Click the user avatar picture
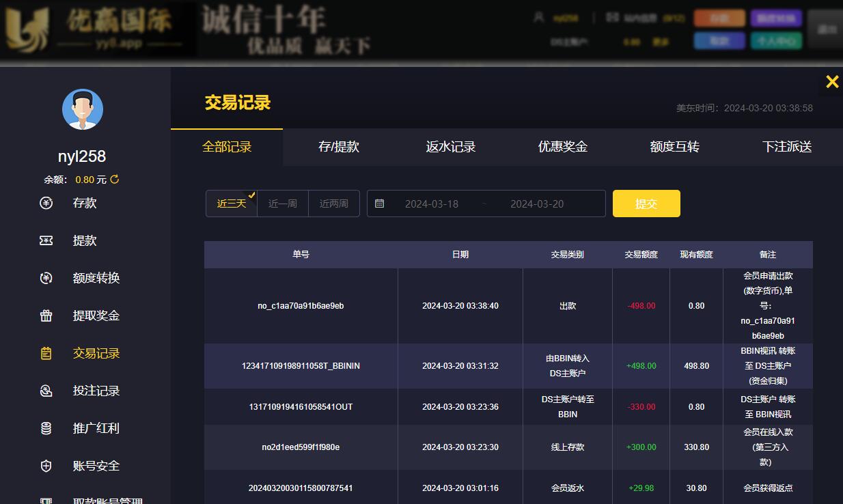Image resolution: width=843 pixels, height=504 pixels. coord(83,109)
